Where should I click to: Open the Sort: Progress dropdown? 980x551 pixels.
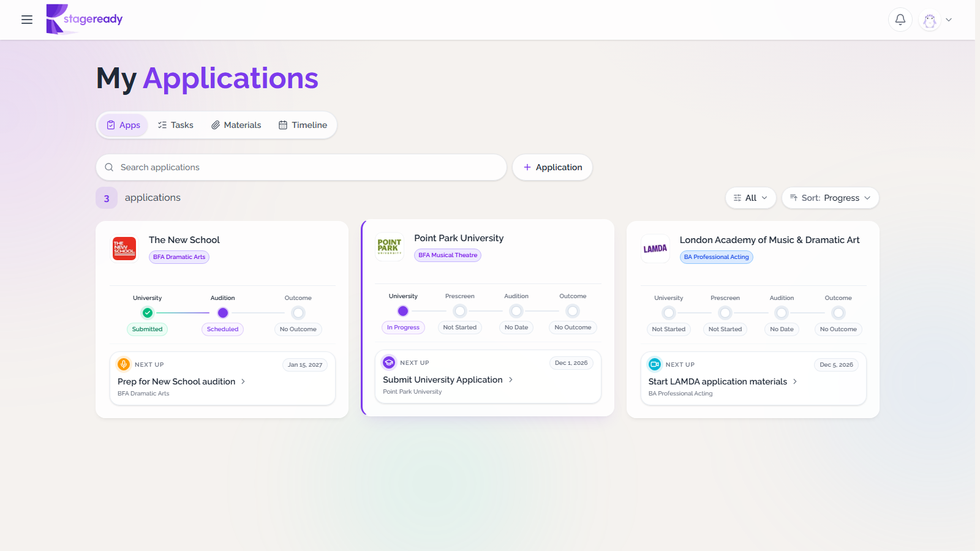click(831, 198)
